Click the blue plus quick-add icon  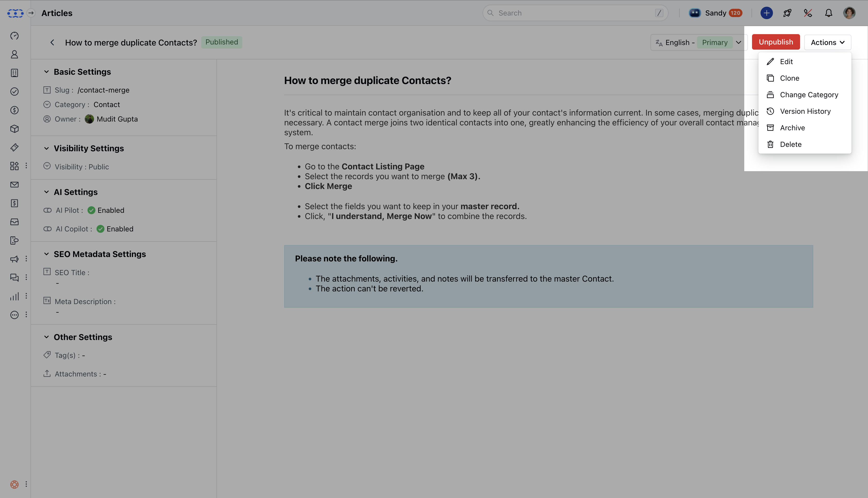[766, 13]
